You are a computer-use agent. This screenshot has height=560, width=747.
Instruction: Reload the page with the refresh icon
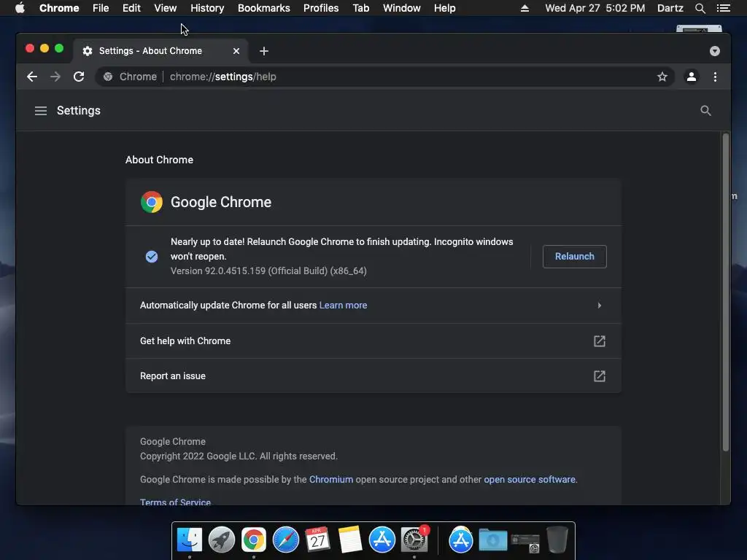[79, 77]
